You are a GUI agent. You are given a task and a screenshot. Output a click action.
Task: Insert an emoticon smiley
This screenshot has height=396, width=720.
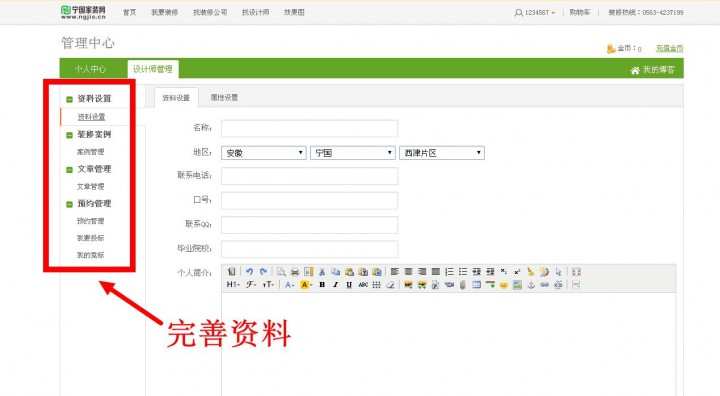point(504,285)
